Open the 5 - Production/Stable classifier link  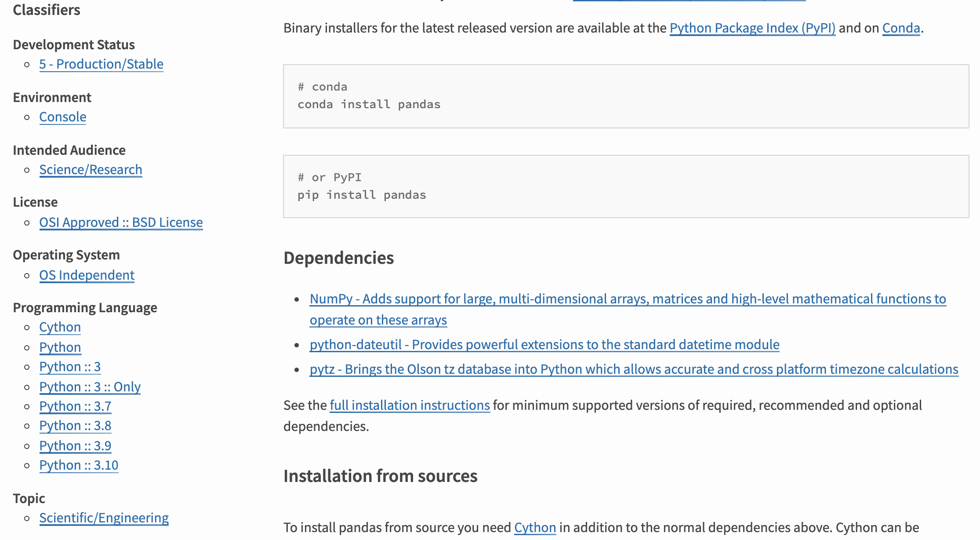(x=101, y=64)
